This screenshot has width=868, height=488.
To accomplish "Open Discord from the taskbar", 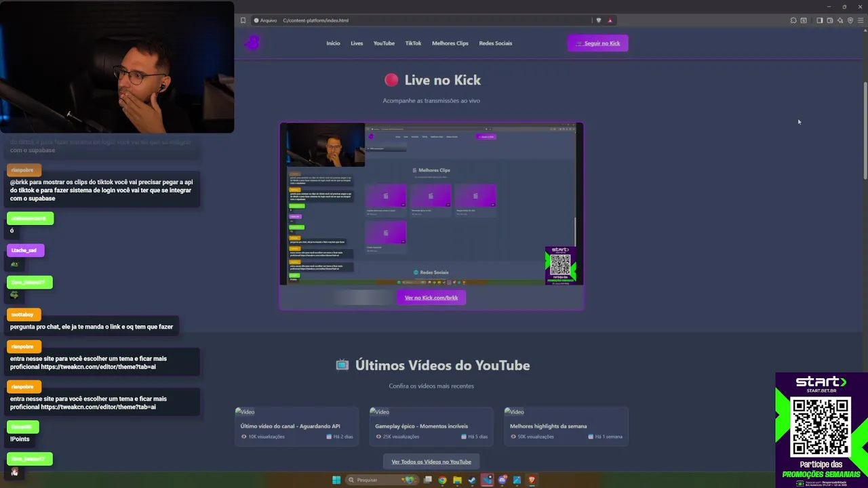I will click(x=502, y=480).
